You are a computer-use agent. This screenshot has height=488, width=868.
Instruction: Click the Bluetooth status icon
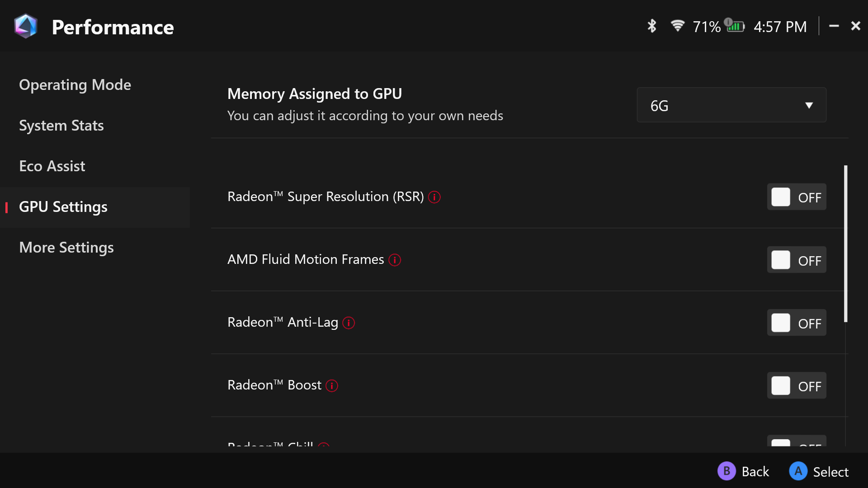click(651, 26)
